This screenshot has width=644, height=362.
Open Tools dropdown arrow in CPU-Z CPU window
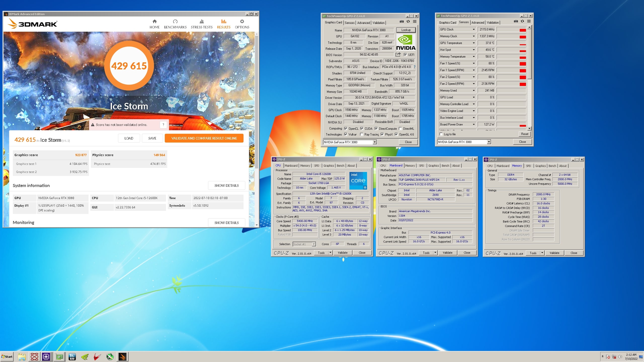(330, 253)
